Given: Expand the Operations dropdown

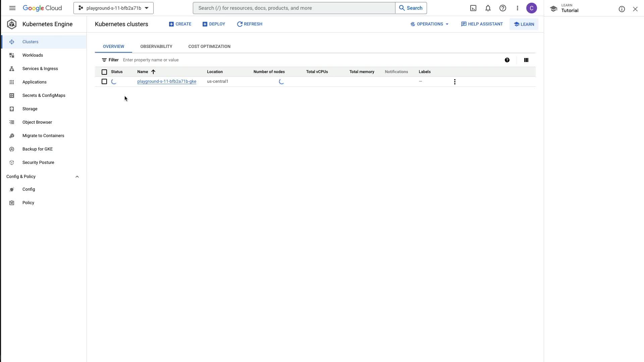Looking at the screenshot, I should click(429, 24).
